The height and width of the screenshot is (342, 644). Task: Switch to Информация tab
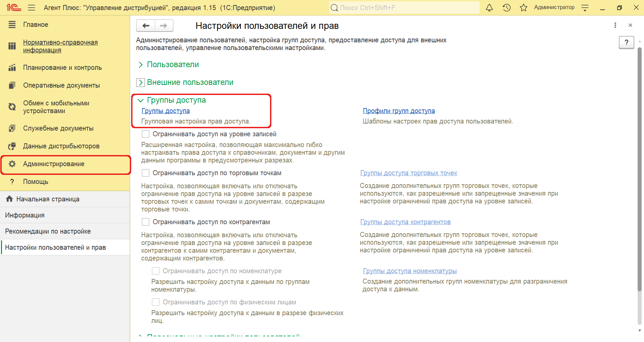click(x=65, y=215)
